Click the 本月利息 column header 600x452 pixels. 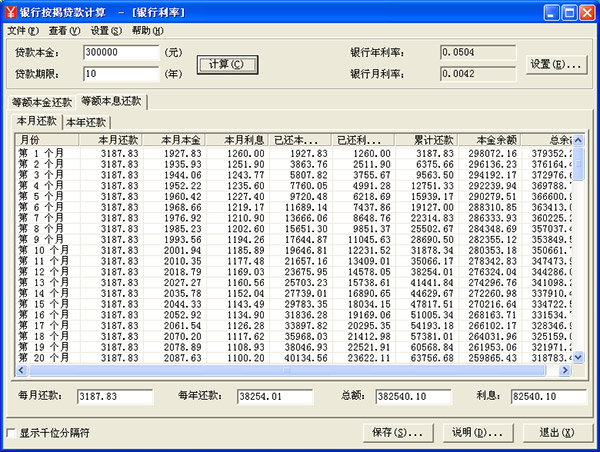pos(237,140)
